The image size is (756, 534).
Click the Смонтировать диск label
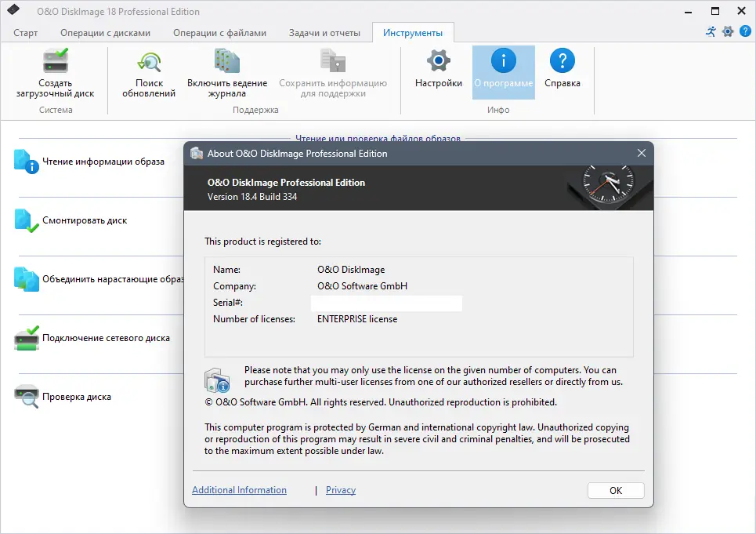(x=85, y=220)
